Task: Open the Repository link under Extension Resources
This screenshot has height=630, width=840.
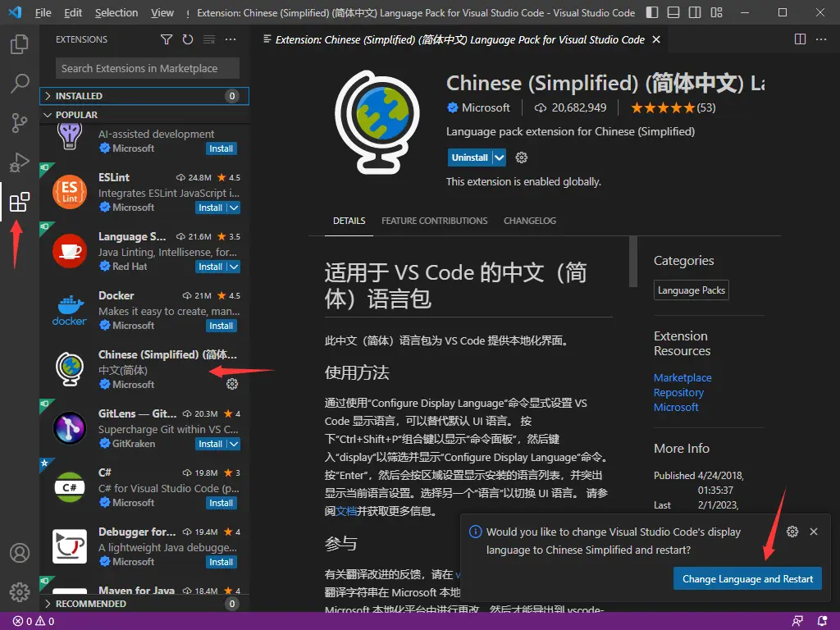Action: (678, 392)
